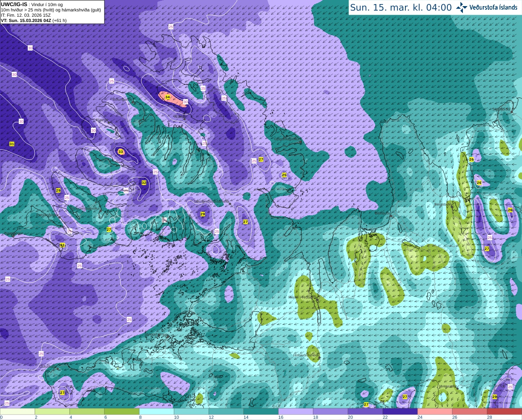The height and width of the screenshot is (420, 522).
Task: Click the Holtavörðuheiði station label
Action: coord(306,355)
